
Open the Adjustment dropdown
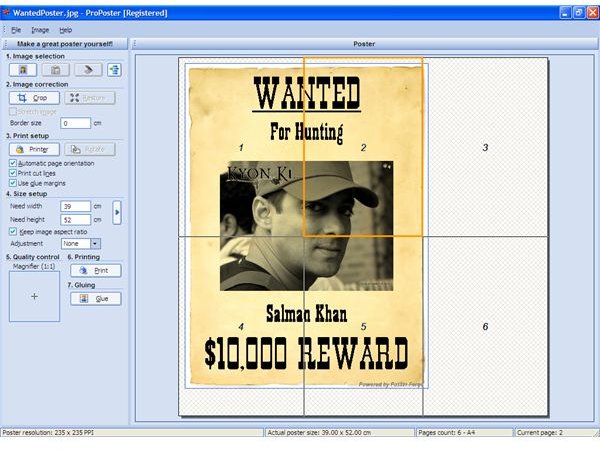[95, 244]
